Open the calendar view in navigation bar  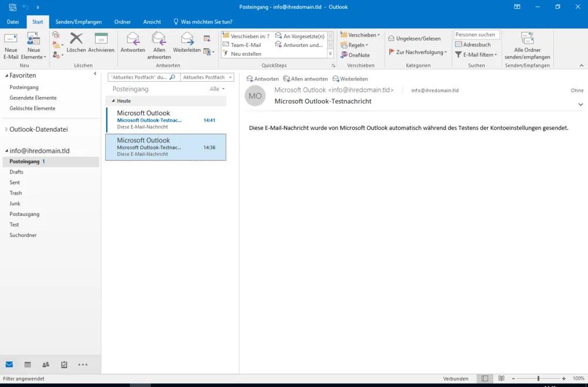(28, 365)
